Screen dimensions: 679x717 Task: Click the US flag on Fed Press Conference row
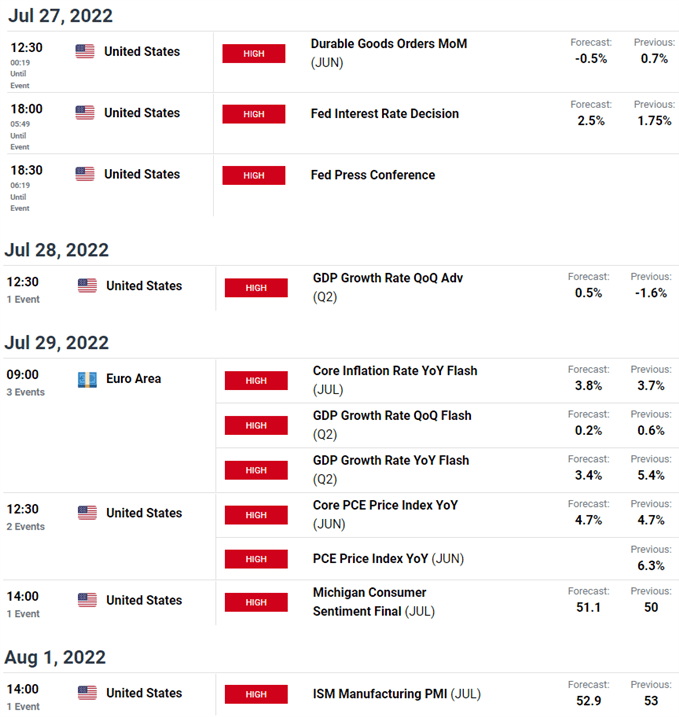[85, 174]
